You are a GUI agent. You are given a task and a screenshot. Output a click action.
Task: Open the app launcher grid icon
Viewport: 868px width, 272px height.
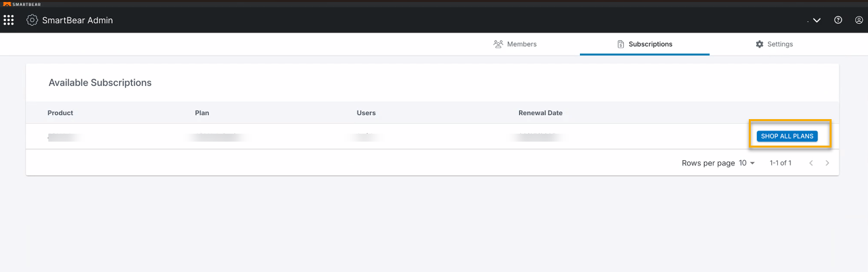click(9, 21)
